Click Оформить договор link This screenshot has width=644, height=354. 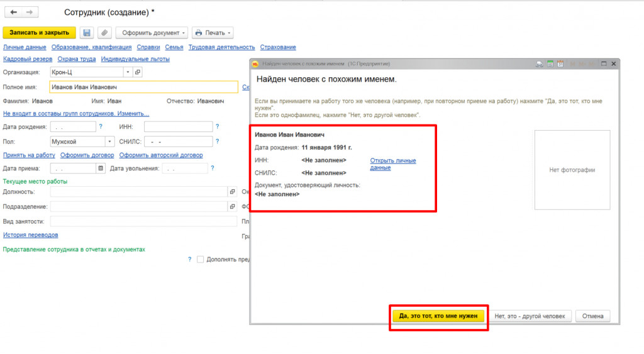pyautogui.click(x=87, y=155)
